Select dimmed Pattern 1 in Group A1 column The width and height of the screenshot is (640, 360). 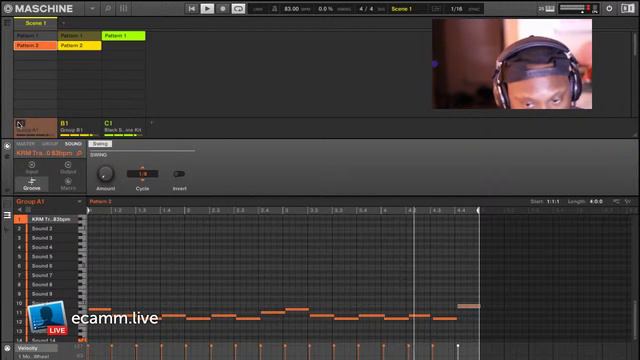click(36, 36)
